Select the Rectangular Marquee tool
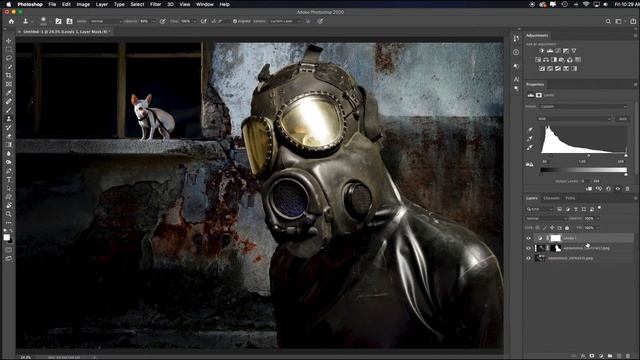Screen dimensions: 640x360 [x=9, y=49]
